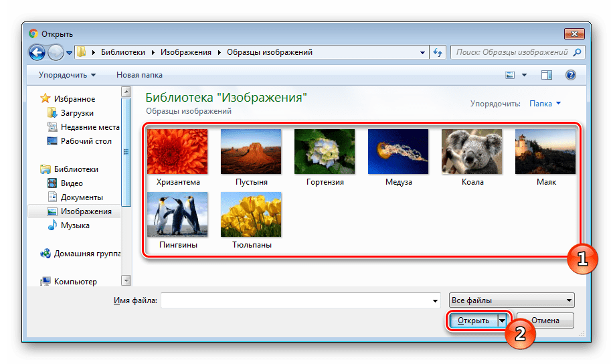
Task: Select Компьютер in the navigation pane
Action: (75, 282)
